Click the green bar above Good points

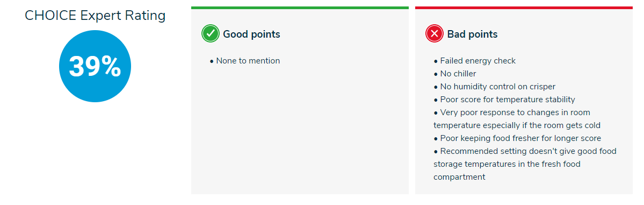(300, 8)
